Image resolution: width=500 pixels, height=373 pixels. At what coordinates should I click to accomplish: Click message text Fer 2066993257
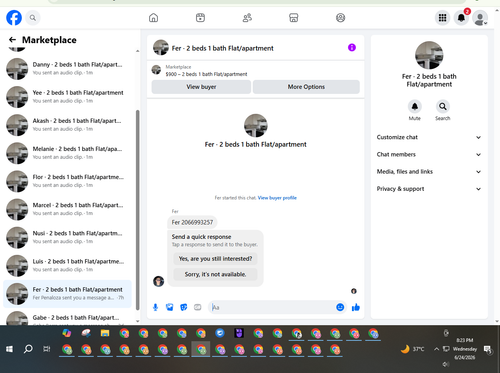192,222
